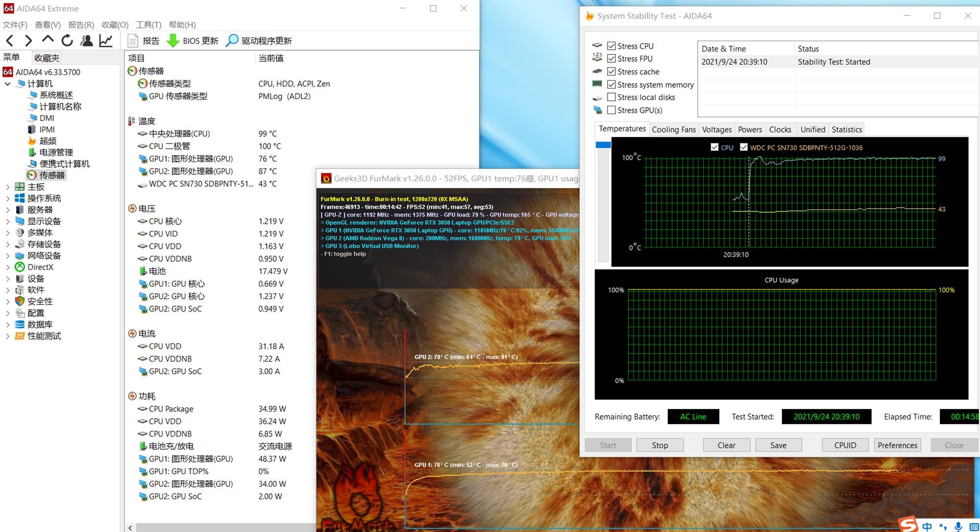980x532 pixels.
Task: Uncheck the Stress FPU checkbox
Action: point(611,59)
